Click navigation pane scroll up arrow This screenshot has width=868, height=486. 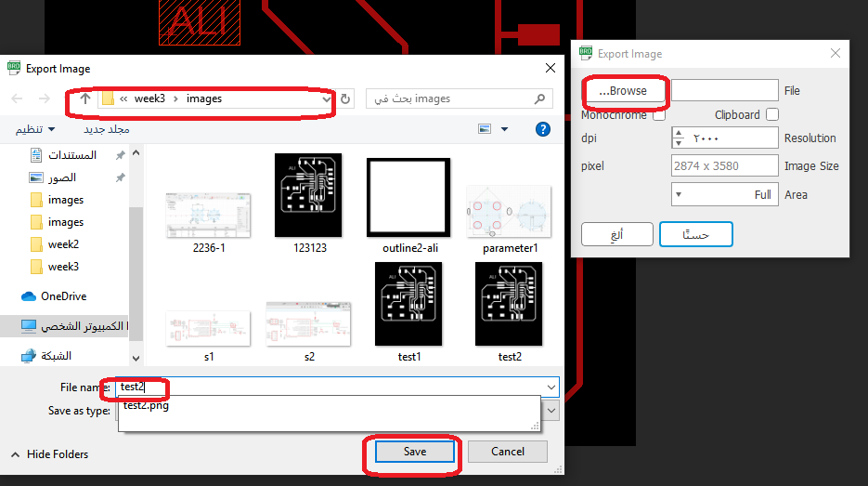pos(136,153)
